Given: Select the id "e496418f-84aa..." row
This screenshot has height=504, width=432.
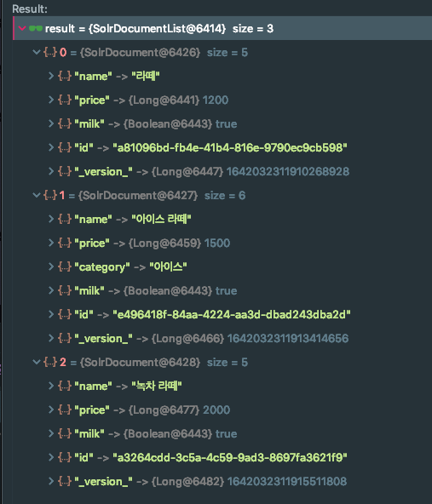Looking at the screenshot, I should point(222,314).
